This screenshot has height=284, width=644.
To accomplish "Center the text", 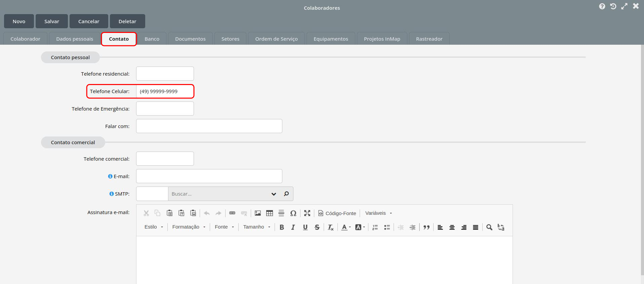I will (452, 227).
